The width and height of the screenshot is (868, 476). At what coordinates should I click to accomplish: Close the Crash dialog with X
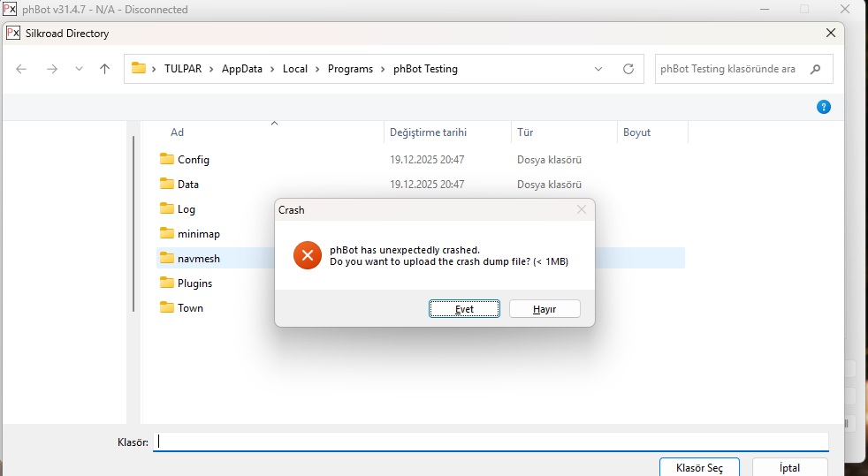point(581,210)
